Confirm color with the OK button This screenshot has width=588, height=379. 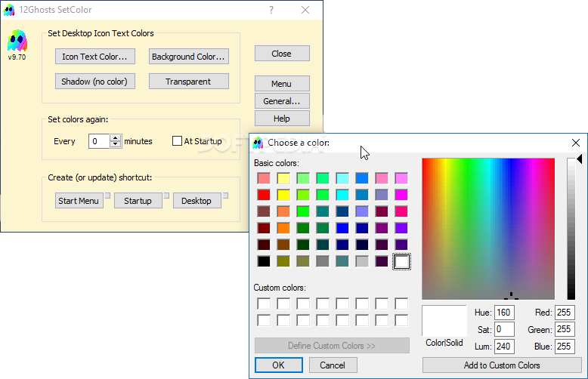[279, 365]
